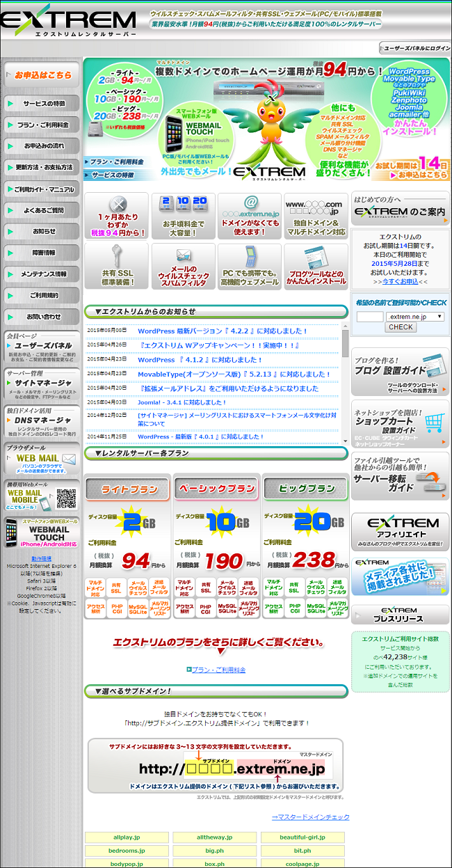This screenshot has height=868, width=452.
Task: Open the エクストリムWアップキャンペーン news link
Action: point(219,345)
